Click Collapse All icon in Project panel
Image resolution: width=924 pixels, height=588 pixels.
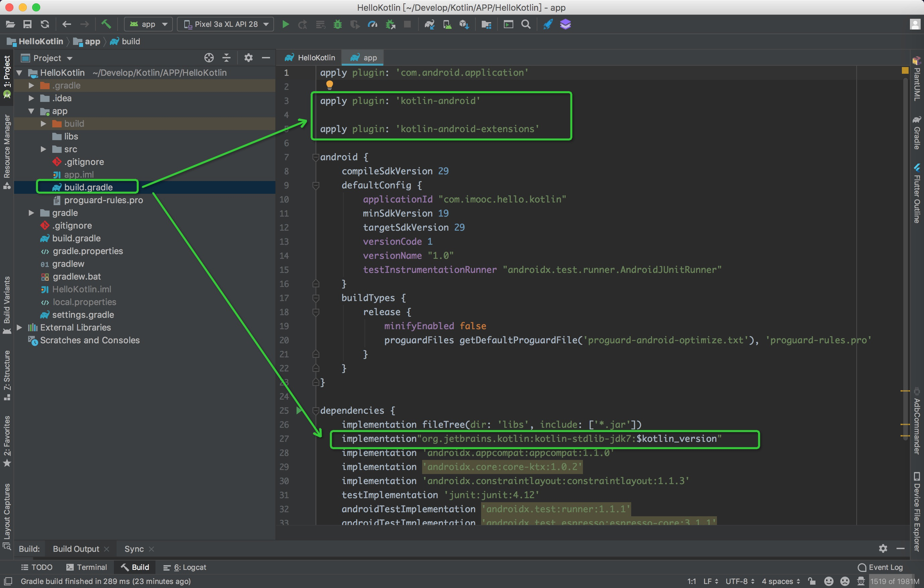point(226,58)
